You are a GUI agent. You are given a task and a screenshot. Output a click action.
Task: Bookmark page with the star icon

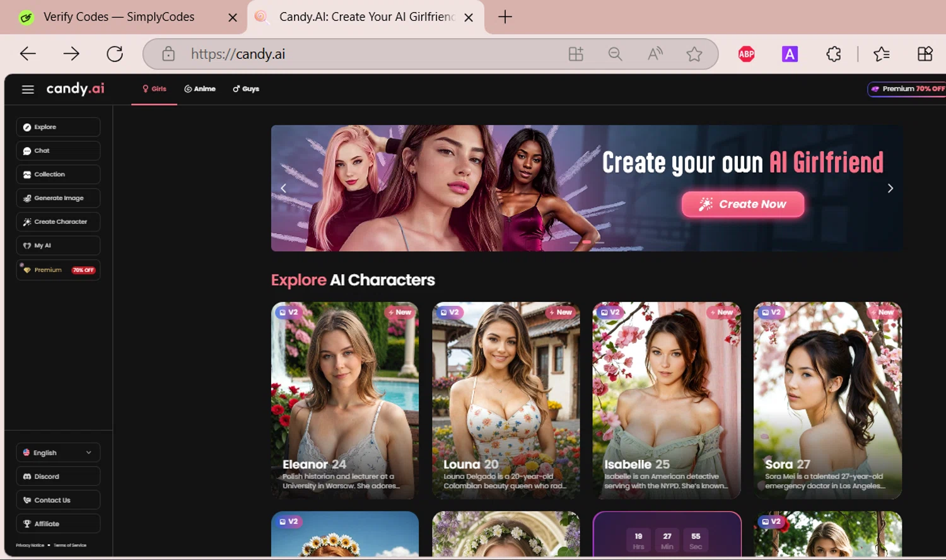coord(694,54)
